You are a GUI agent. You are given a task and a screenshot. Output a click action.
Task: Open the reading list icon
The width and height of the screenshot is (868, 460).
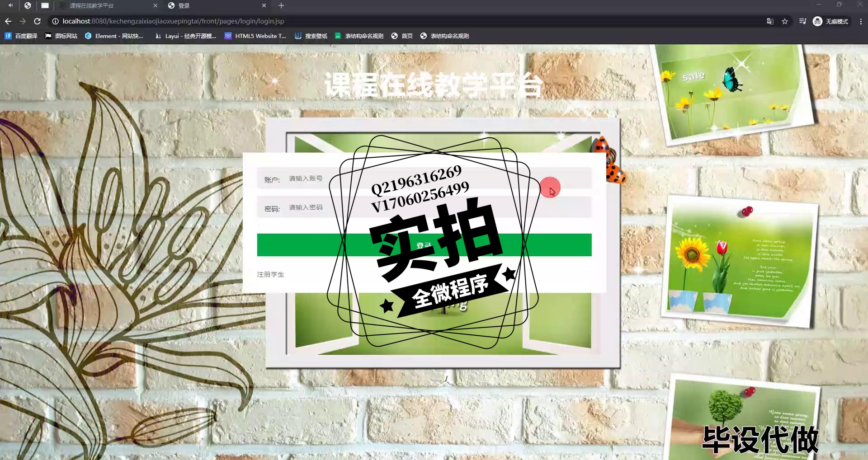click(802, 21)
